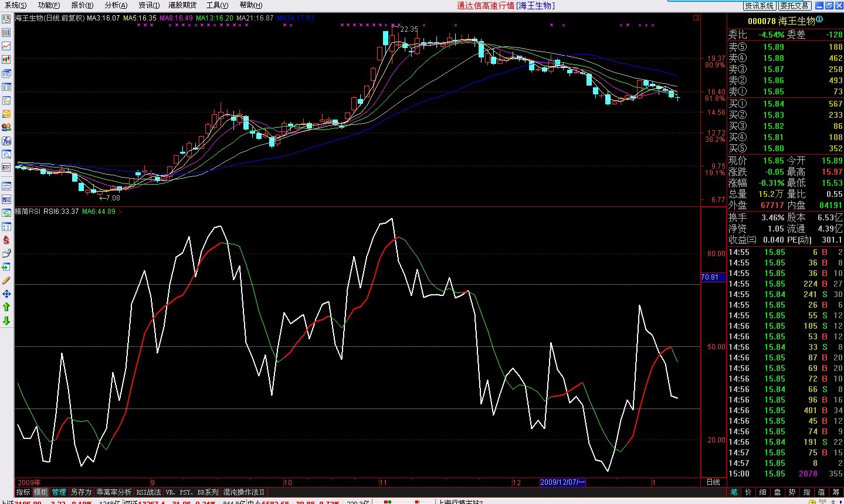Viewport: 844px width, 504px height.
Task: Click the colored grid table sidebar icon
Action: click(x=6, y=32)
